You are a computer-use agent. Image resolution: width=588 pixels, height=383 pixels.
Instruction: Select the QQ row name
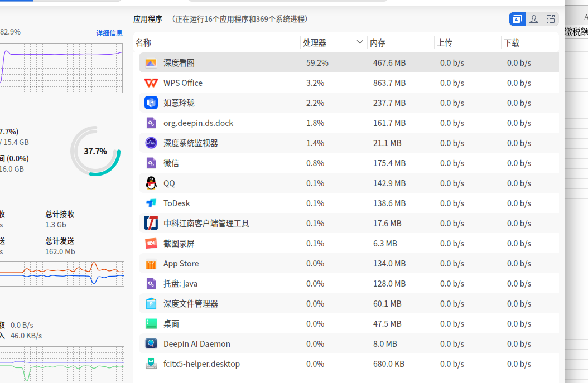pyautogui.click(x=169, y=183)
